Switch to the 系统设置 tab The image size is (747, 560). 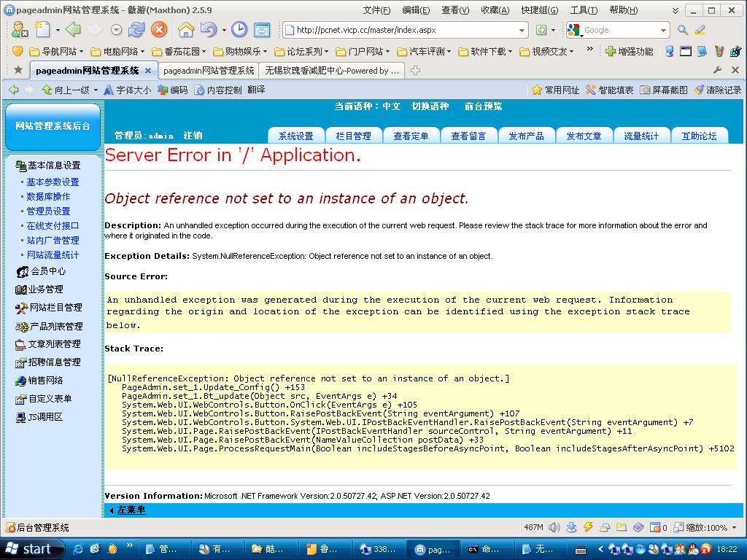point(295,136)
